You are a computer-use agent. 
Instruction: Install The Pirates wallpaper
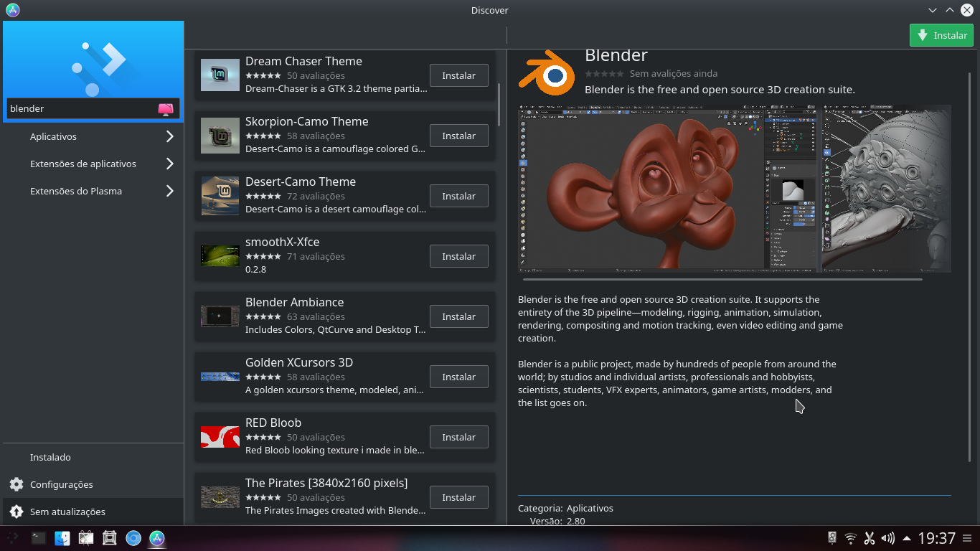(459, 497)
